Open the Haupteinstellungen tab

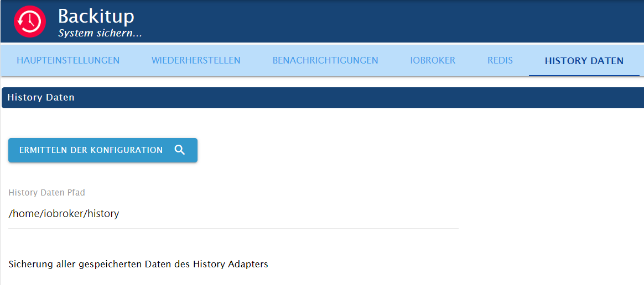(x=68, y=61)
